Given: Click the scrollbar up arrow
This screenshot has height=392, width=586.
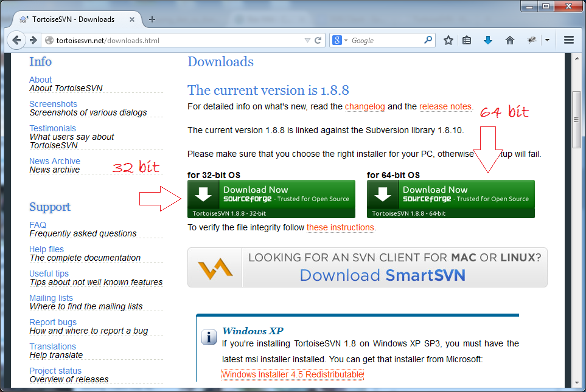Looking at the screenshot, I should [x=576, y=58].
